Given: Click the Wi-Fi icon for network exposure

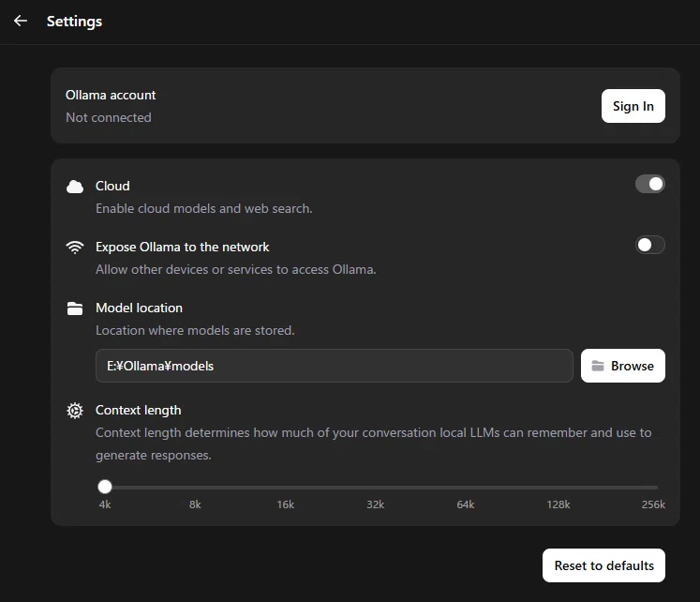Looking at the screenshot, I should [x=75, y=248].
